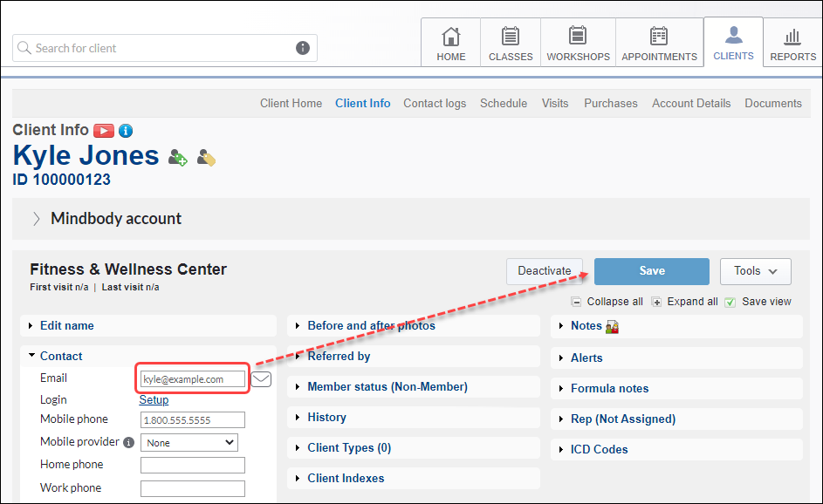Click inside the Mobile phone field
Screen dimensions: 823x504
click(x=192, y=419)
